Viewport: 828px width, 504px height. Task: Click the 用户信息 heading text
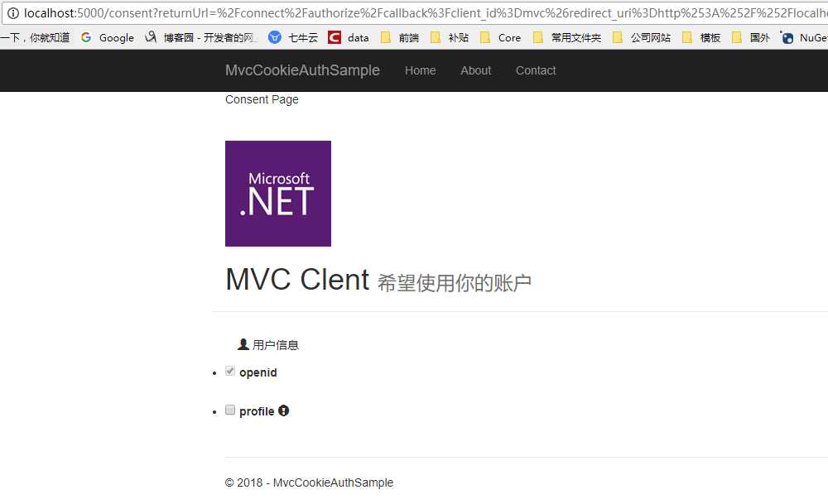[x=276, y=345]
